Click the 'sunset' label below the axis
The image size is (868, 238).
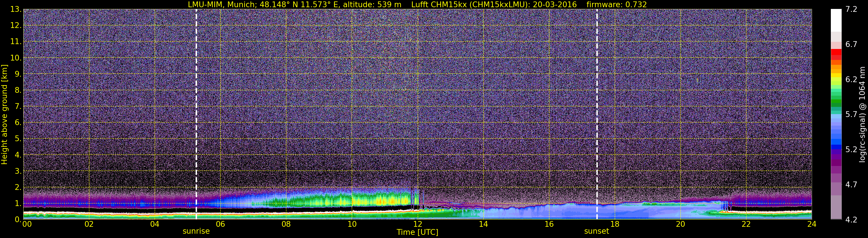(x=597, y=231)
